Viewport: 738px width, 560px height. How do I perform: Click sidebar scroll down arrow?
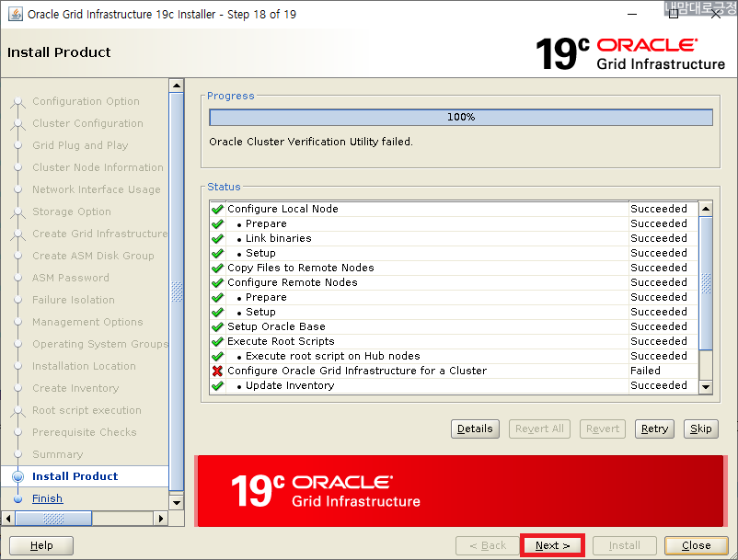click(x=177, y=503)
